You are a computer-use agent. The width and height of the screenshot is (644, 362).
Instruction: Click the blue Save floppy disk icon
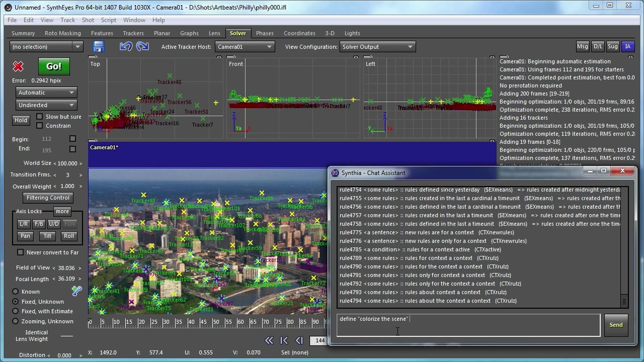click(98, 47)
